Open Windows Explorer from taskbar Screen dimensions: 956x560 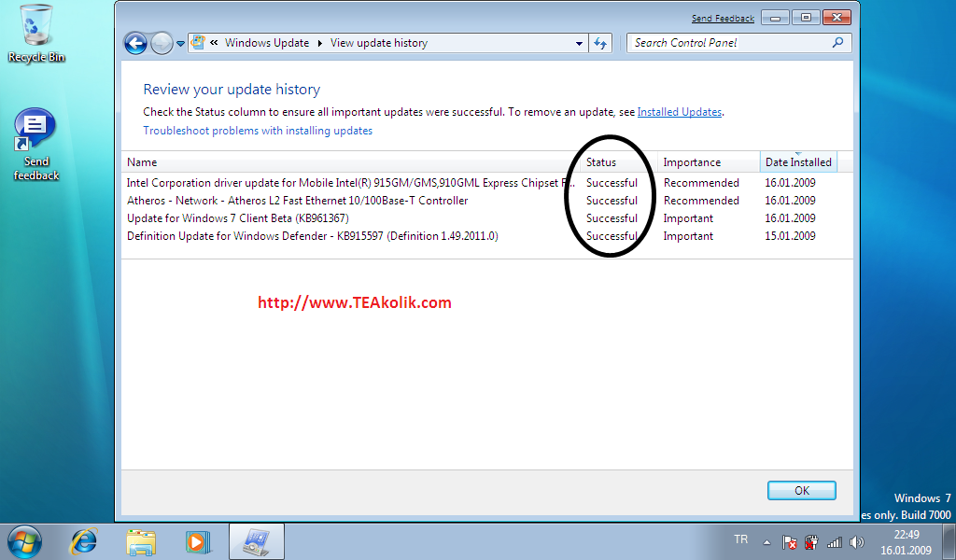pos(141,541)
